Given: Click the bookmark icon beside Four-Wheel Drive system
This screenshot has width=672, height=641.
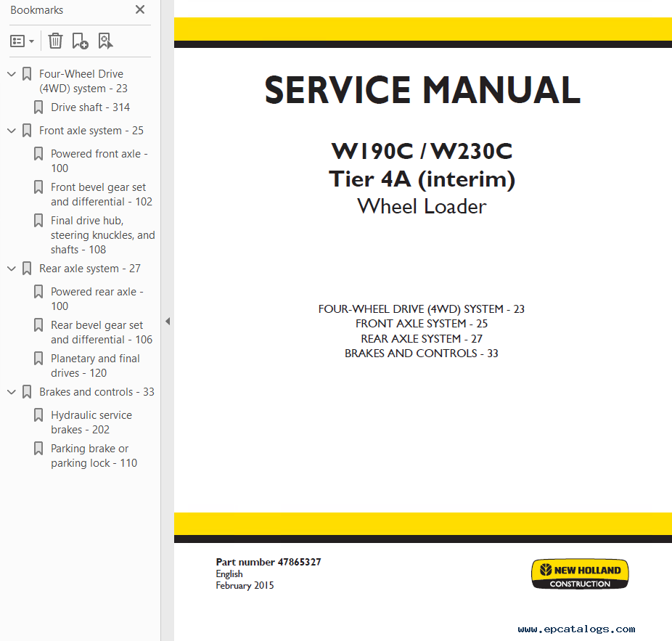Looking at the screenshot, I should click(27, 74).
